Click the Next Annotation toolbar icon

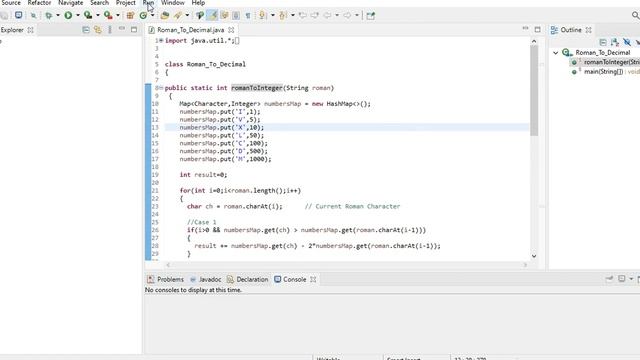[x=262, y=16]
